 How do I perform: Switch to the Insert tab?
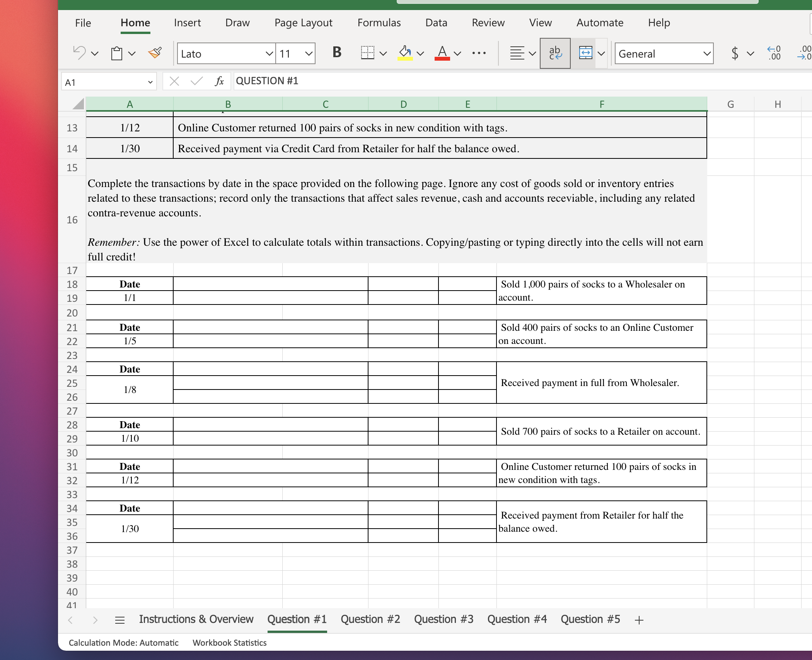pos(187,23)
